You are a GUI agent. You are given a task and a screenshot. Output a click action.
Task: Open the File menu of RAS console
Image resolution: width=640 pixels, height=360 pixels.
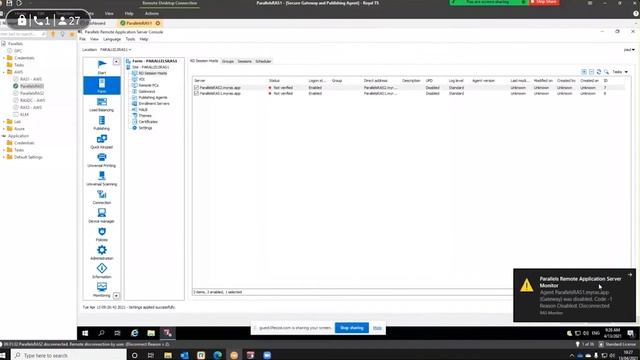pyautogui.click(x=82, y=39)
